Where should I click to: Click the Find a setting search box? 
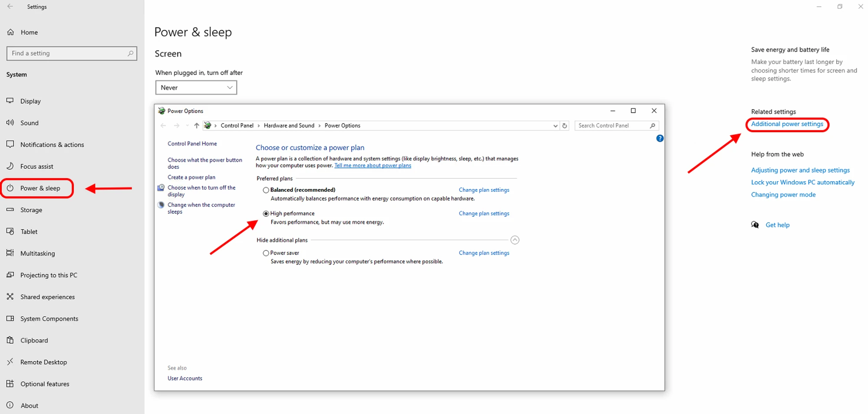68,53
